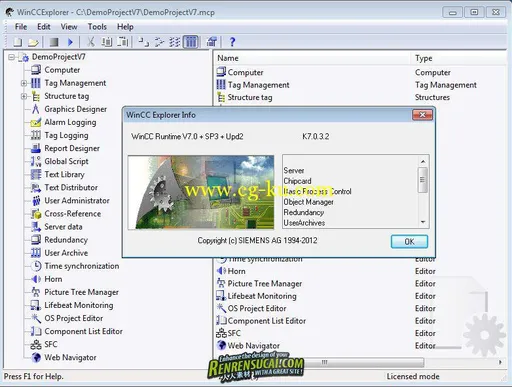The image size is (512, 387).
Task: Select User Archive in the tree
Action: tap(66, 253)
